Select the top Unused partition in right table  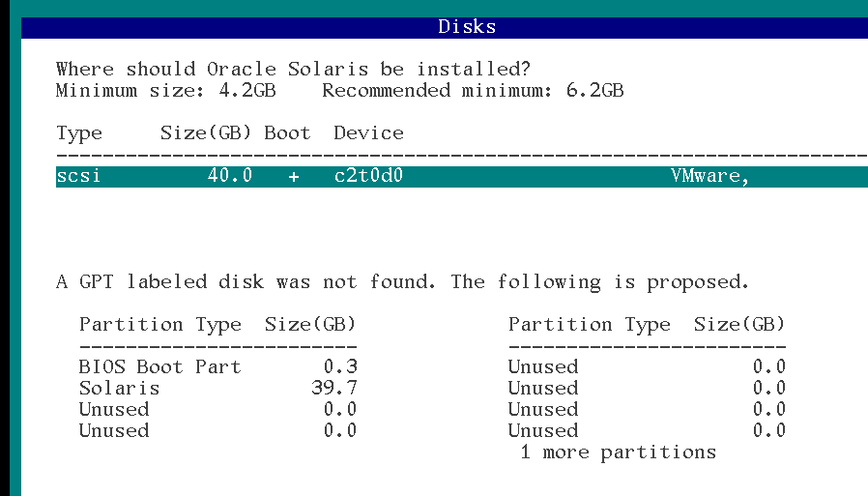coord(543,367)
